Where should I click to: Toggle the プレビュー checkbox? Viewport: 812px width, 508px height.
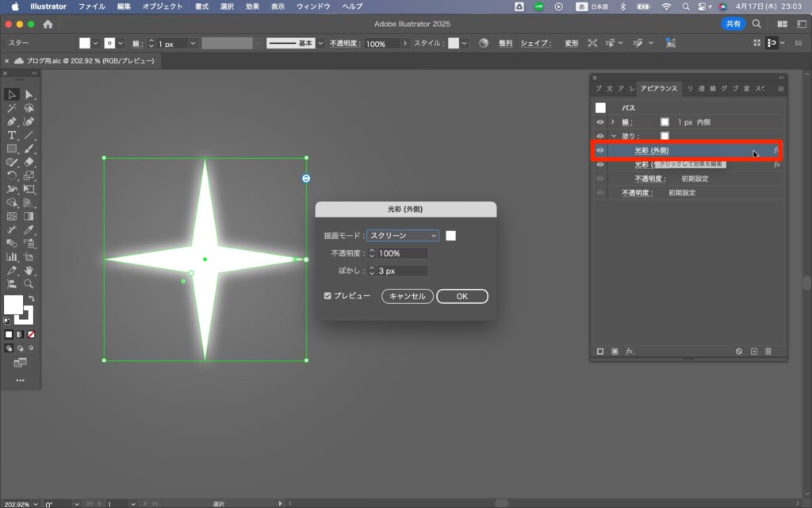tap(327, 295)
